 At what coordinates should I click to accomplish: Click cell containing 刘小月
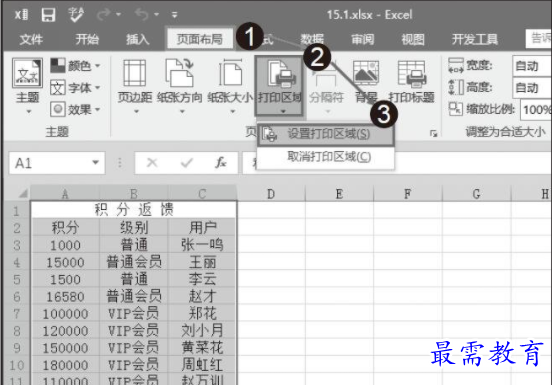point(202,331)
